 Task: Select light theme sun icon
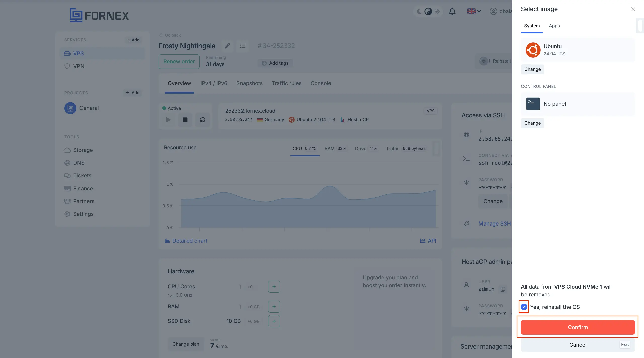(437, 11)
